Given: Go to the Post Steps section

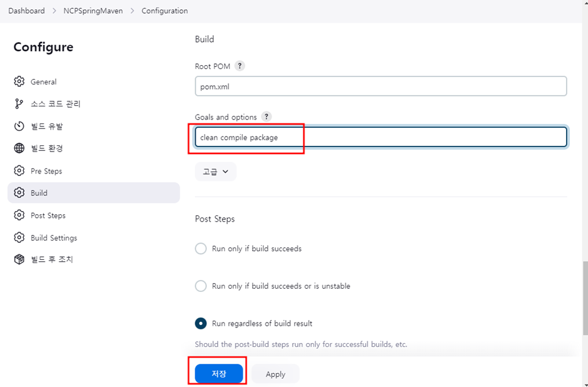Looking at the screenshot, I should (x=94, y=215).
